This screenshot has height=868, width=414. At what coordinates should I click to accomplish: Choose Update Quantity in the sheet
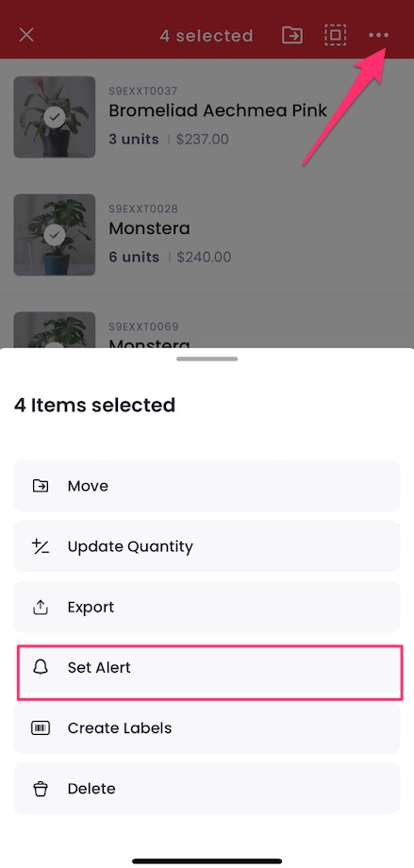tap(207, 546)
